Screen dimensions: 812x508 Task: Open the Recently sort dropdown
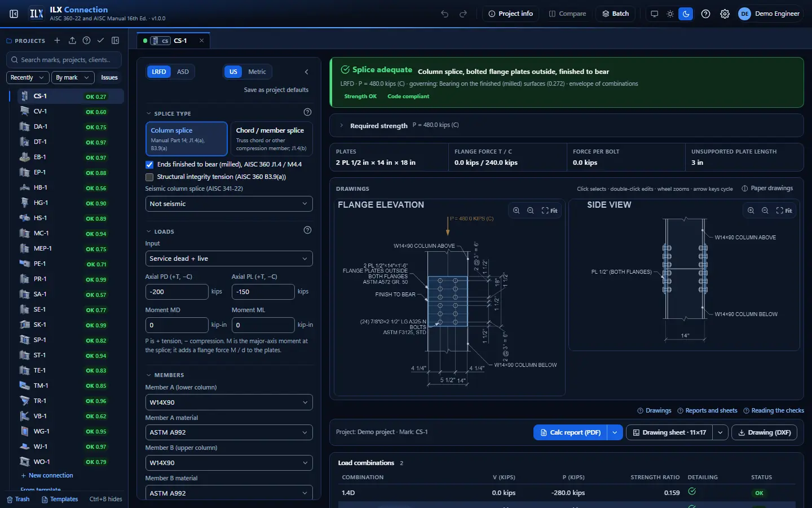tap(27, 77)
